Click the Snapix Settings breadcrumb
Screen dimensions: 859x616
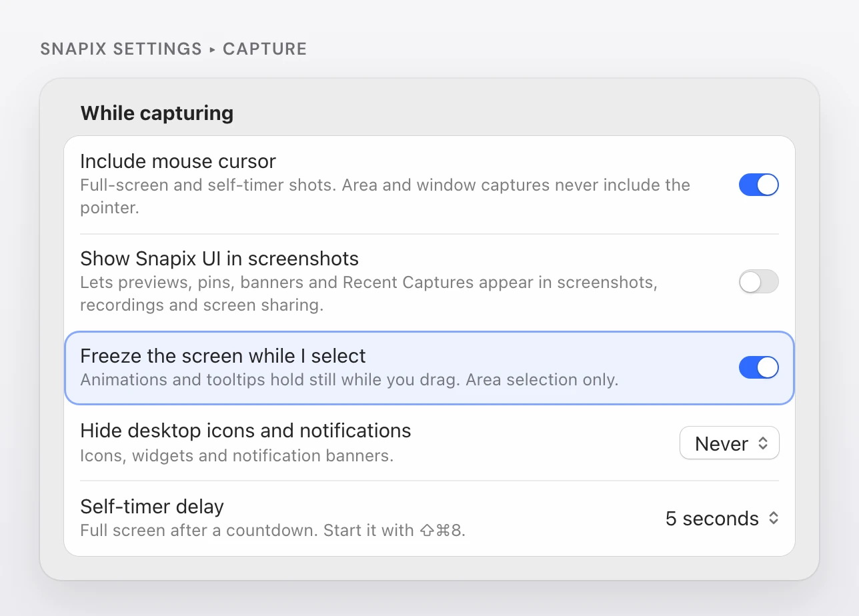coord(121,49)
